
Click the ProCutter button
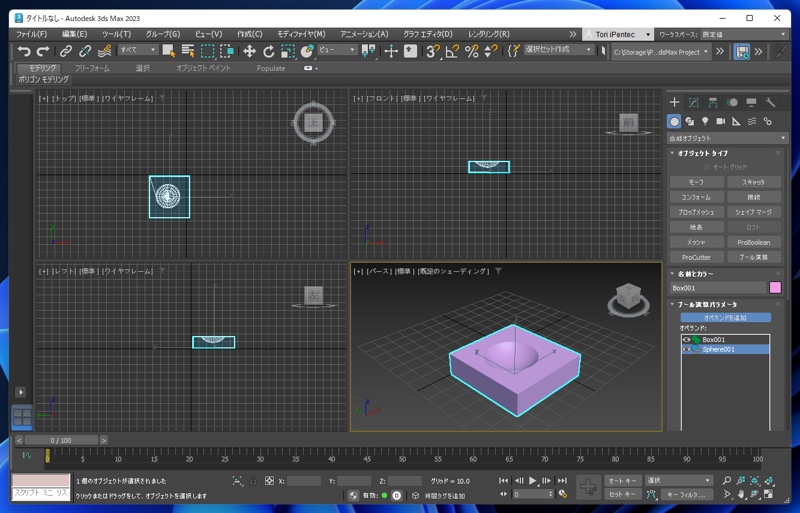pos(696,257)
